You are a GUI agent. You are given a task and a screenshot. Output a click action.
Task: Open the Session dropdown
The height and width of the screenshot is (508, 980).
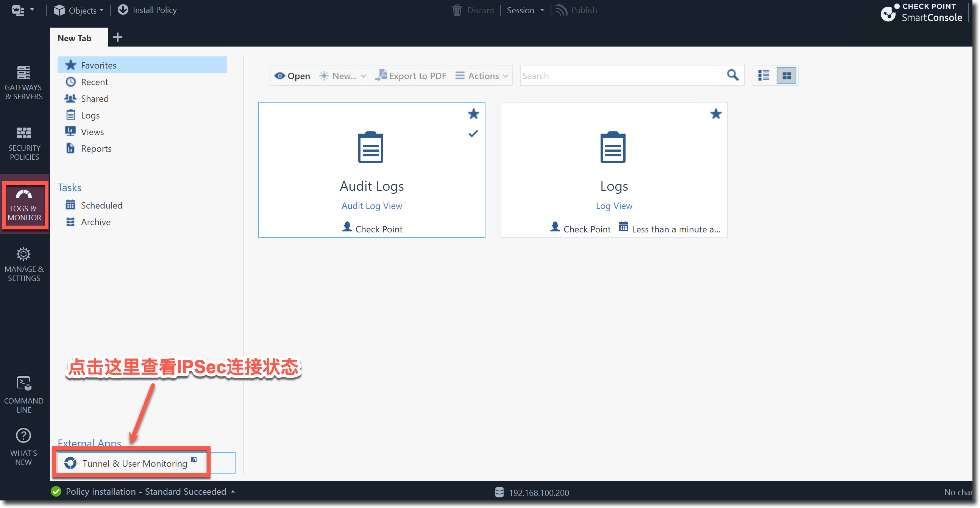525,10
